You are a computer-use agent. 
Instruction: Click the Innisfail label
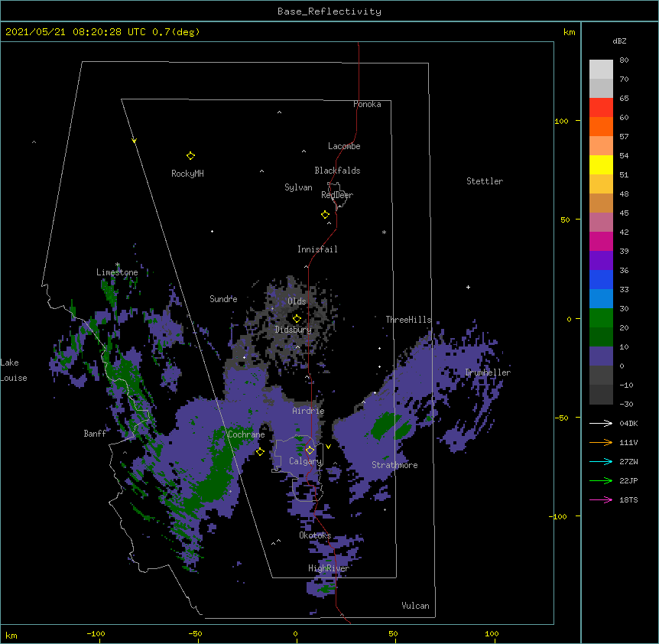(317, 249)
